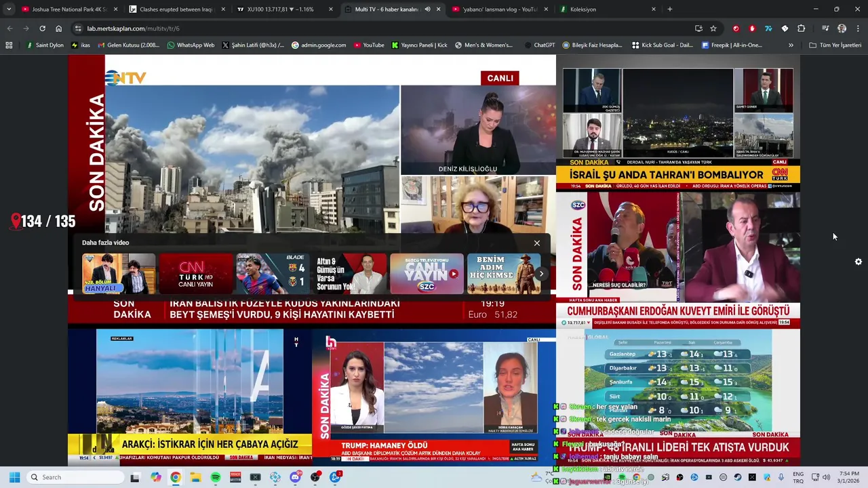The image size is (868, 488).
Task: Bookmark this page with star icon
Action: point(713,28)
